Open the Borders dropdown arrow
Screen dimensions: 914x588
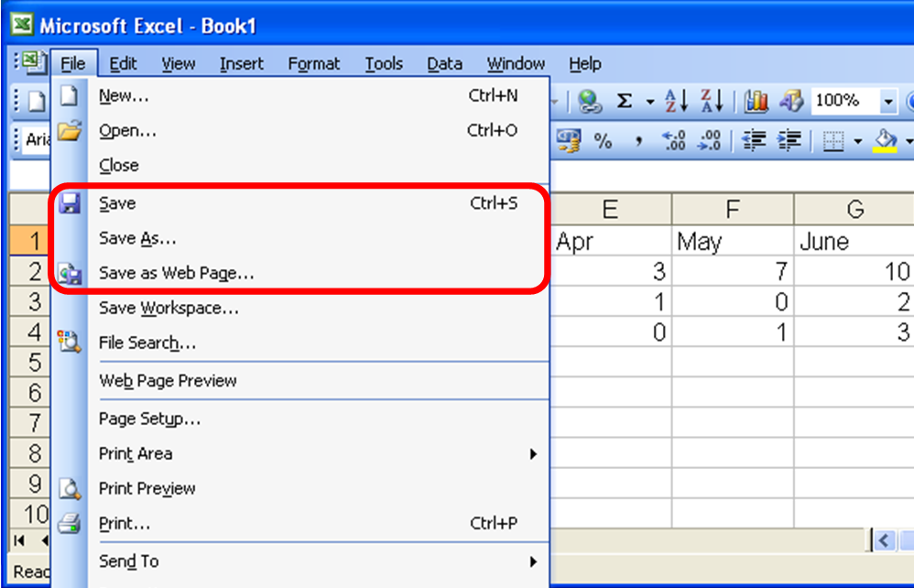858,139
